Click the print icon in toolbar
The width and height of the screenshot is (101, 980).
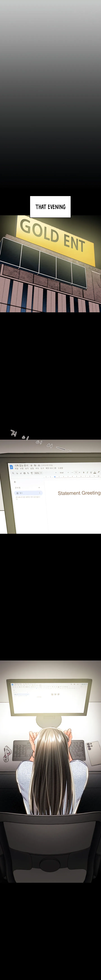24,473
